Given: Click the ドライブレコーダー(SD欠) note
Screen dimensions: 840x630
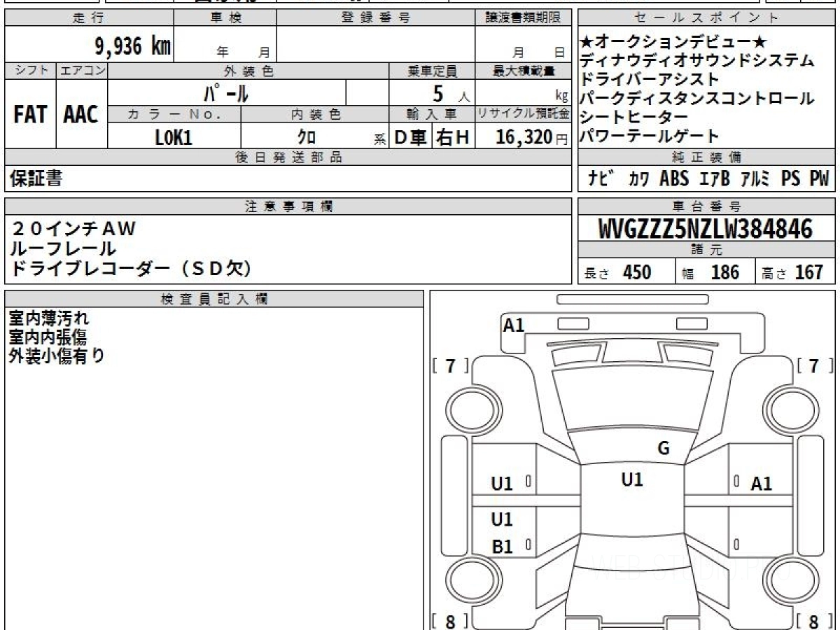Looking at the screenshot, I should coord(132,268).
